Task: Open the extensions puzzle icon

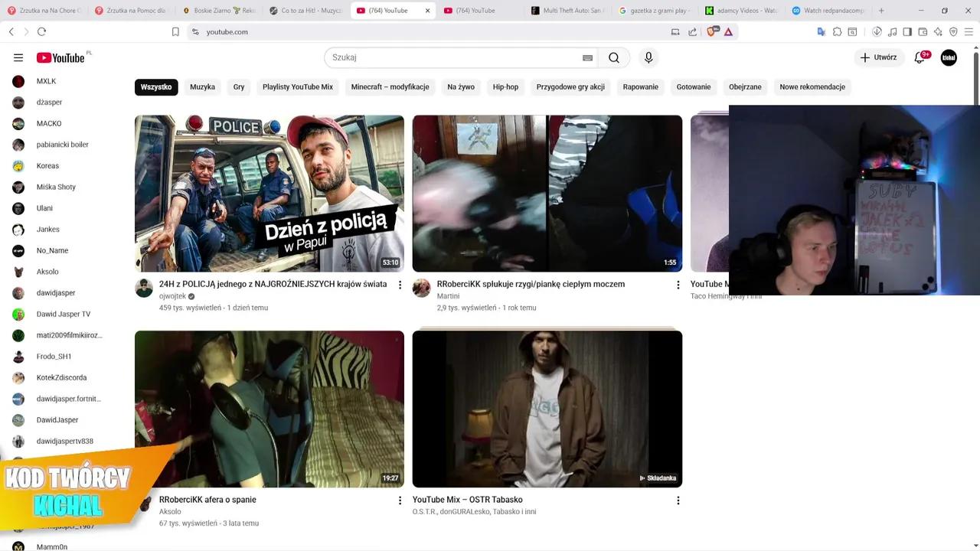Action: [838, 31]
